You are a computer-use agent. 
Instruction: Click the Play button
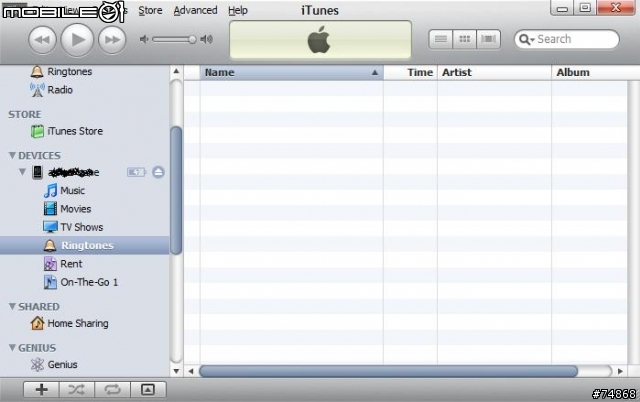[x=77, y=40]
